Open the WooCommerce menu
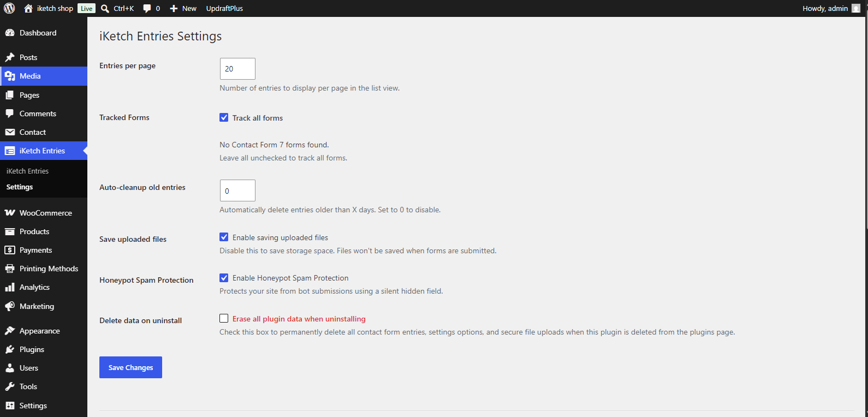This screenshot has height=417, width=868. click(x=44, y=213)
